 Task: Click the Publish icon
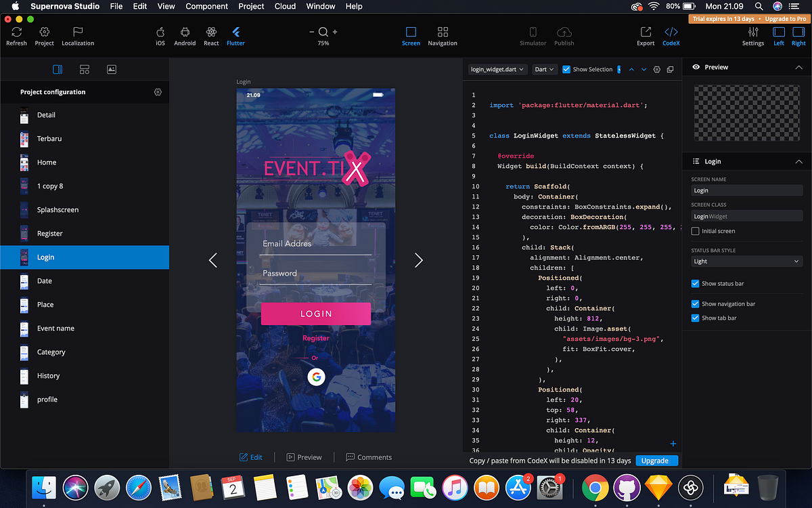564,36
